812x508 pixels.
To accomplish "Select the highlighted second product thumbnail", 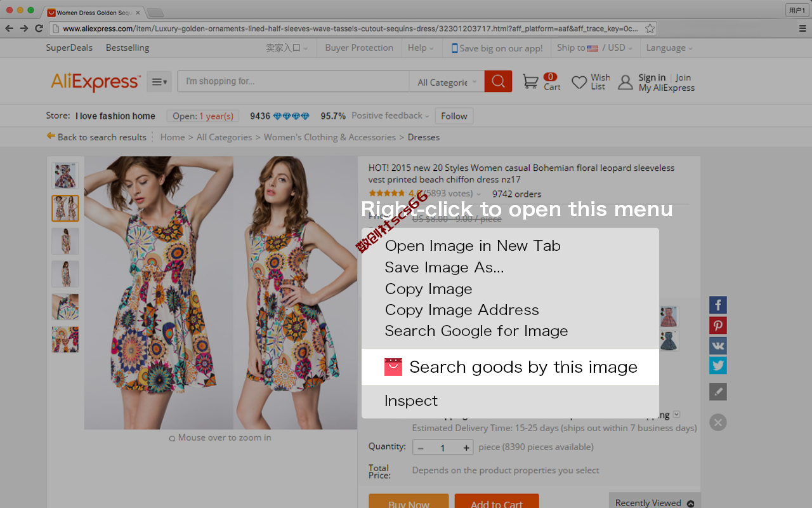I will (65, 208).
